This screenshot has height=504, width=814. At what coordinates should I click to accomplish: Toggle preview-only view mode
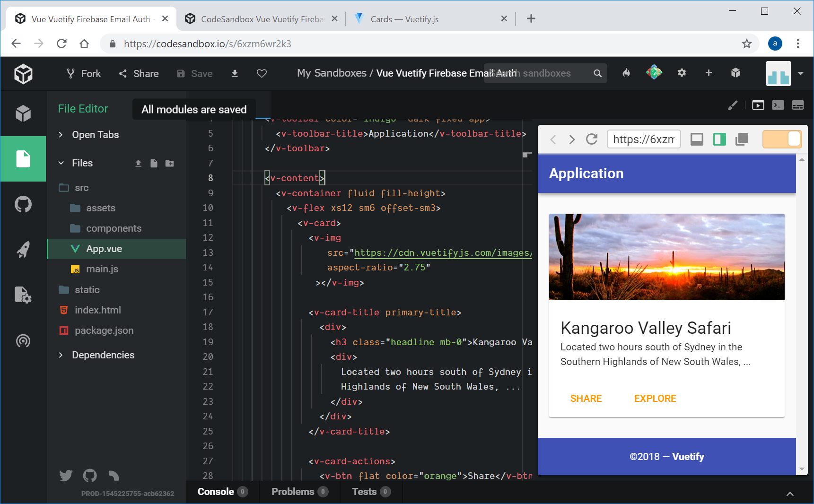tap(697, 139)
